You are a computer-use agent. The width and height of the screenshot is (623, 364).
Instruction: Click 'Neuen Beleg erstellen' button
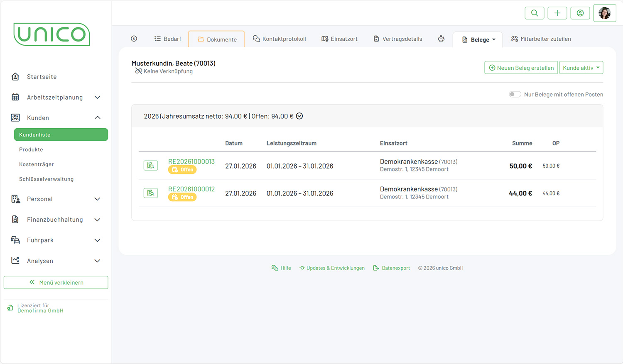(521, 68)
